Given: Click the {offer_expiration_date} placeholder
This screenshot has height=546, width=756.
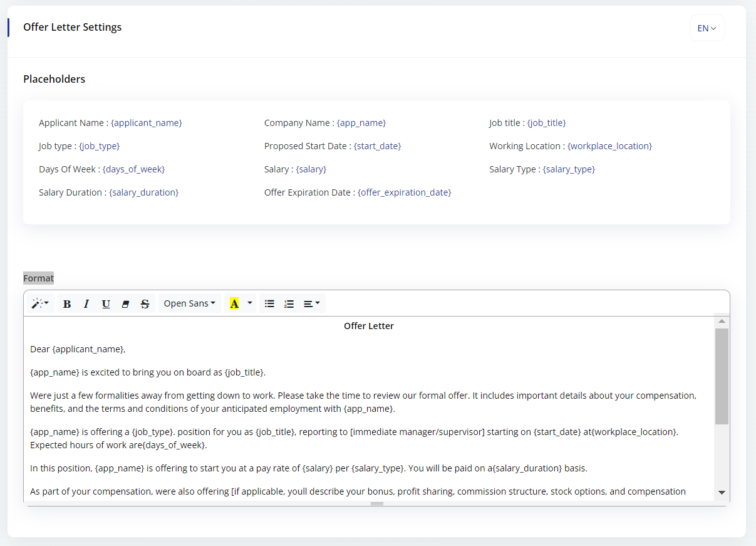Looking at the screenshot, I should click(x=404, y=192).
